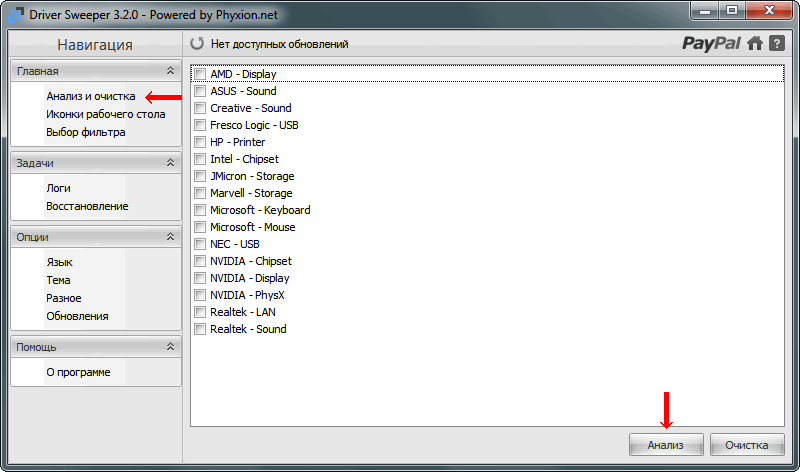Open the PayPal donation logo
Screen dimensions: 800x472
711,44
